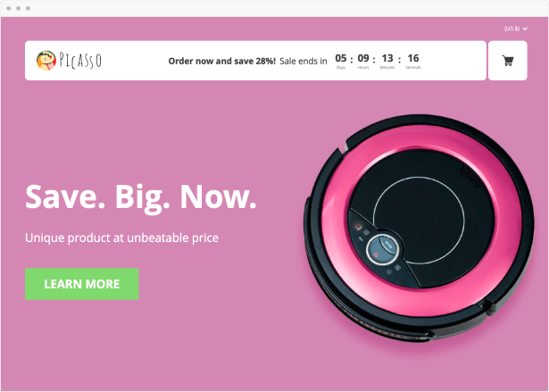Open the (US $) currency selector
The width and height of the screenshot is (549, 392).
(515, 29)
